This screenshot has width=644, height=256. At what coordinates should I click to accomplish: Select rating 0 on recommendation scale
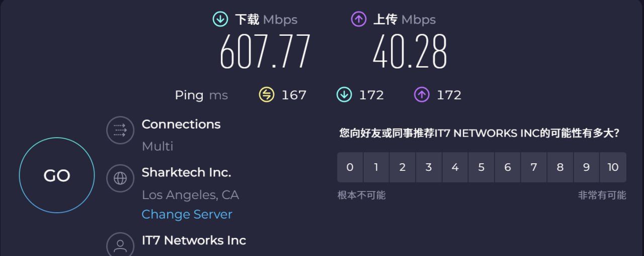[350, 167]
